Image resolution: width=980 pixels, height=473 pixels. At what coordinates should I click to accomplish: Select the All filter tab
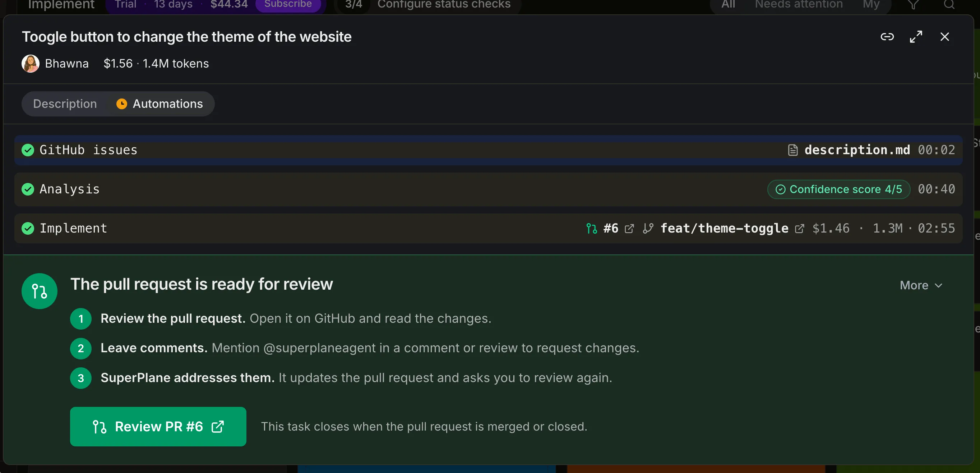[x=728, y=5]
